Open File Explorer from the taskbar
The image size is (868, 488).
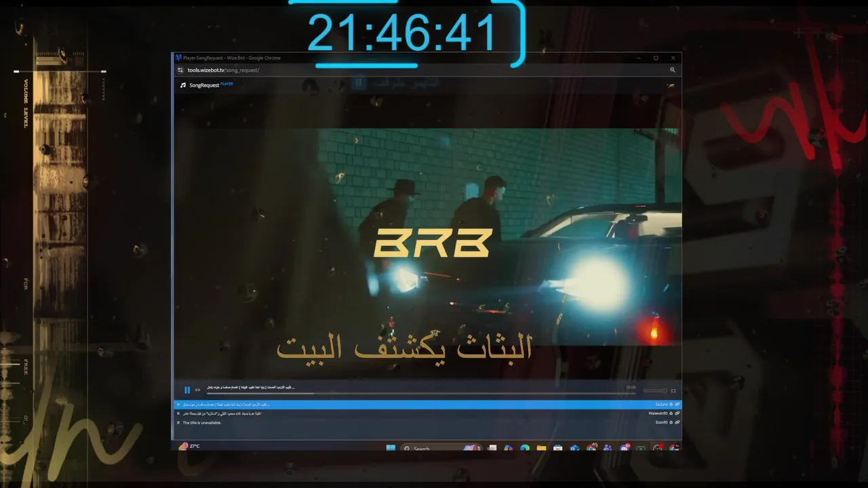pos(541,448)
